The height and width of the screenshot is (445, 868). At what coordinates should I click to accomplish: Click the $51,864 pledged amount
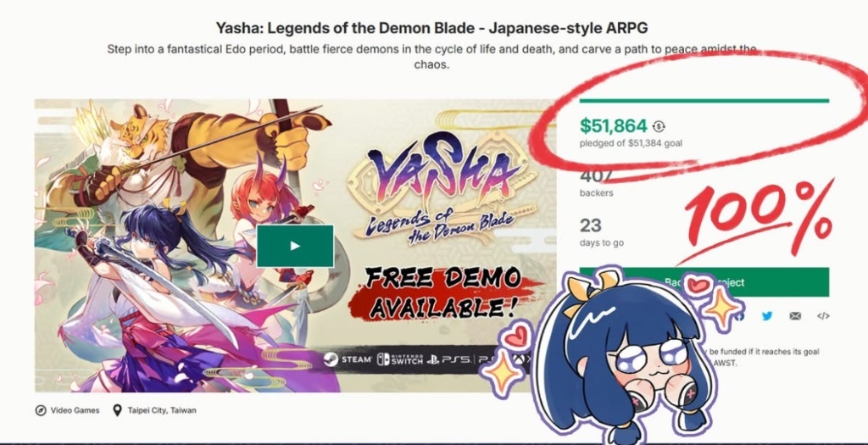click(614, 126)
